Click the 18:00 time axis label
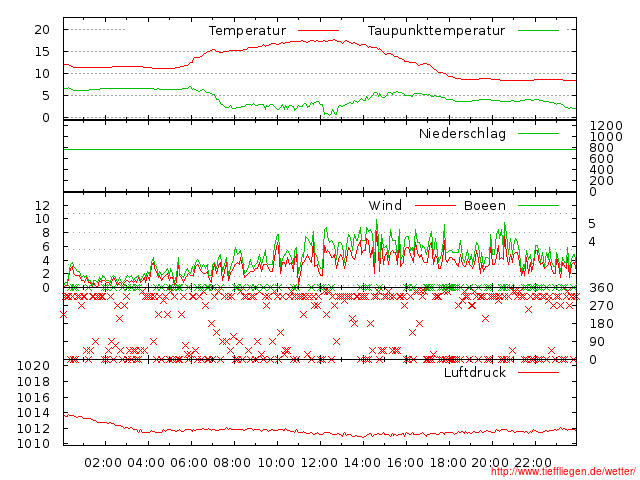The width and height of the screenshot is (640, 480). tap(448, 463)
